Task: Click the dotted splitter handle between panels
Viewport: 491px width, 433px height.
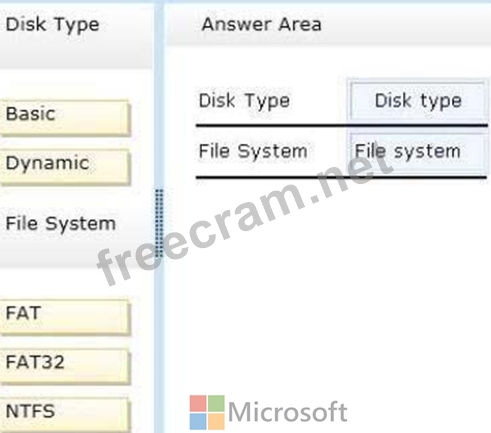Action: (x=159, y=223)
